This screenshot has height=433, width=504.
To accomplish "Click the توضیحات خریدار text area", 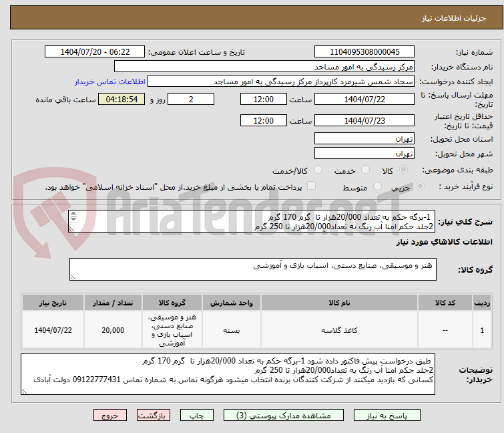I will tap(228, 374).
